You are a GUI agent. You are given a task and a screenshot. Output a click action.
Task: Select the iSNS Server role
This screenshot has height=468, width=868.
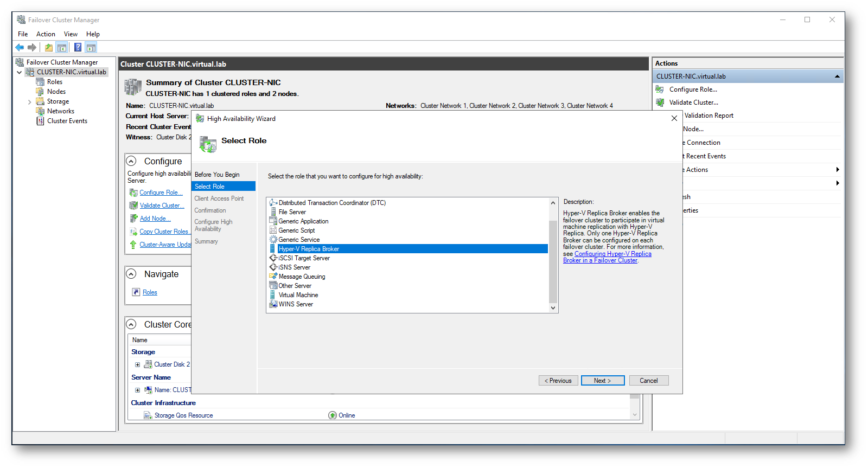click(x=294, y=267)
